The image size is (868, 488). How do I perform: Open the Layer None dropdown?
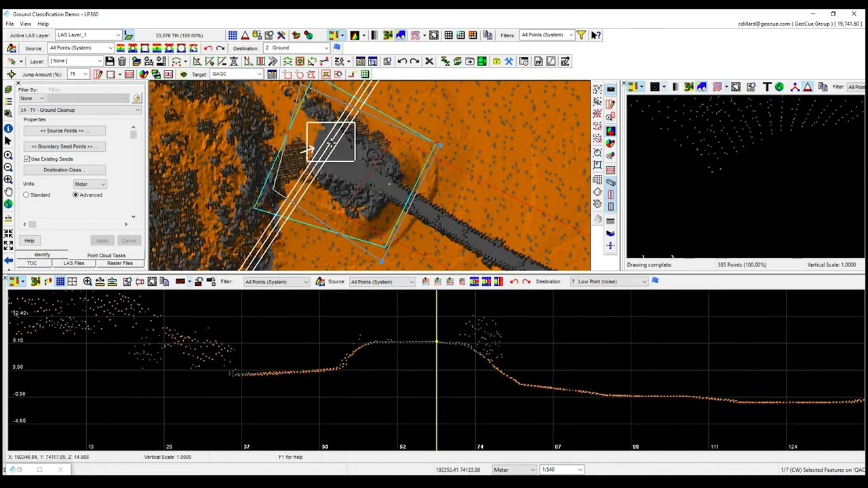tap(76, 61)
